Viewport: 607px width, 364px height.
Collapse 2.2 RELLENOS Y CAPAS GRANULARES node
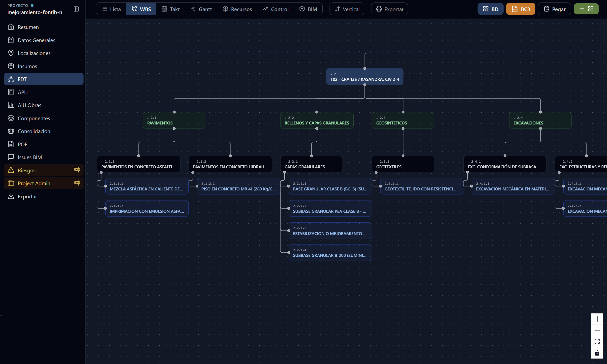pos(285,118)
